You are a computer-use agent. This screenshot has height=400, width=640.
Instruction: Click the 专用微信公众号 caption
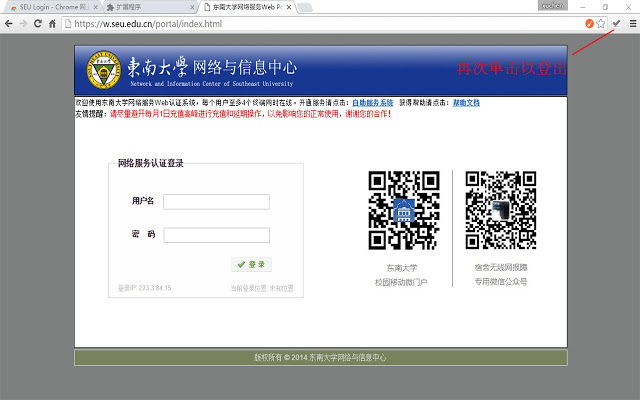(501, 282)
